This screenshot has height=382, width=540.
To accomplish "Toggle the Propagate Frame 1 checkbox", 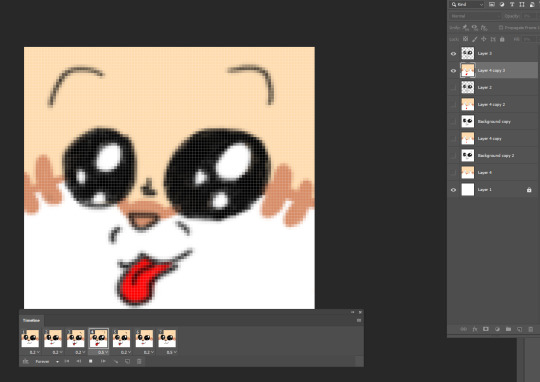I will [x=501, y=28].
